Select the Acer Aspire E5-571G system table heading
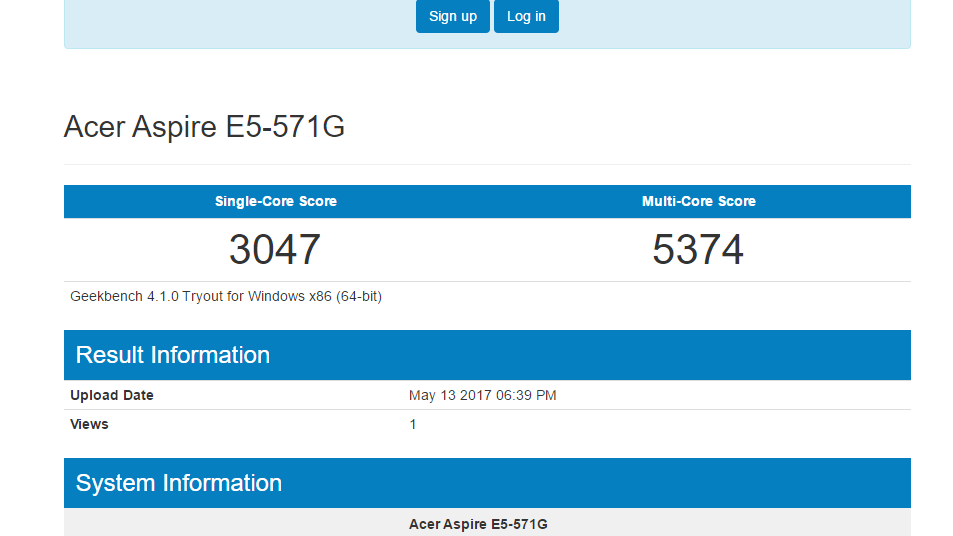The image size is (953, 536). click(x=478, y=524)
